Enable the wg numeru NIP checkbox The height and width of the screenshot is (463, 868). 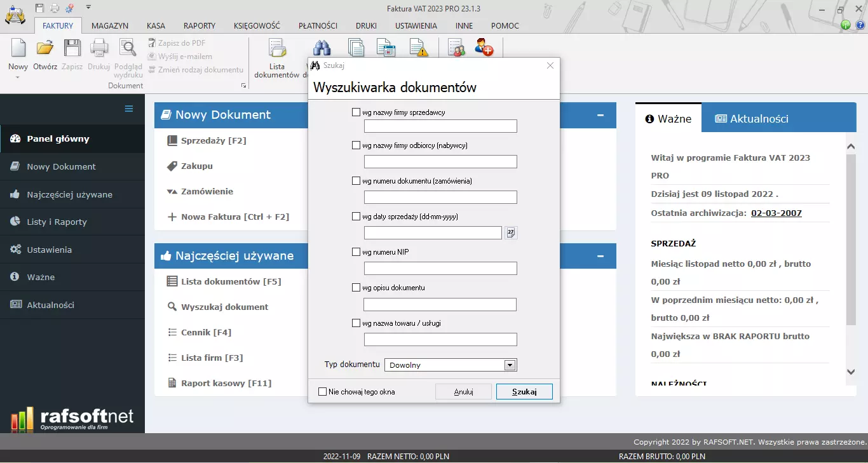click(356, 252)
